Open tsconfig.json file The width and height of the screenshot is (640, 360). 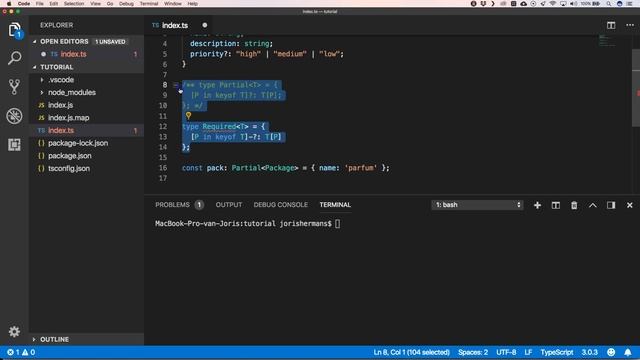coord(86,169)
